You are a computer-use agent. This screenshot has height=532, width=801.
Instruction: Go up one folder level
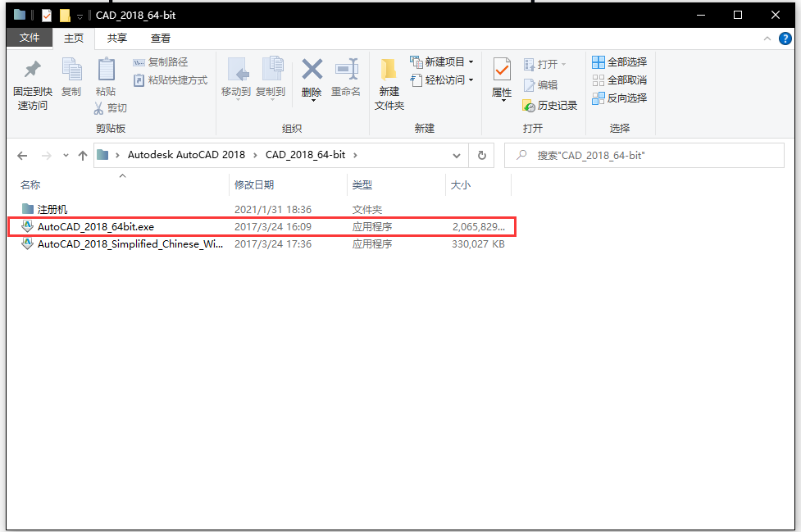[82, 155]
